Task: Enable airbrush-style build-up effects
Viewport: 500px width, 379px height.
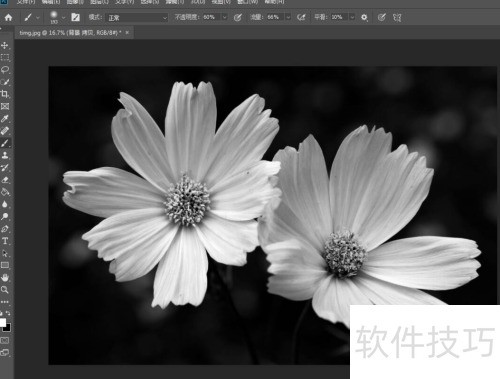Action: (x=301, y=17)
